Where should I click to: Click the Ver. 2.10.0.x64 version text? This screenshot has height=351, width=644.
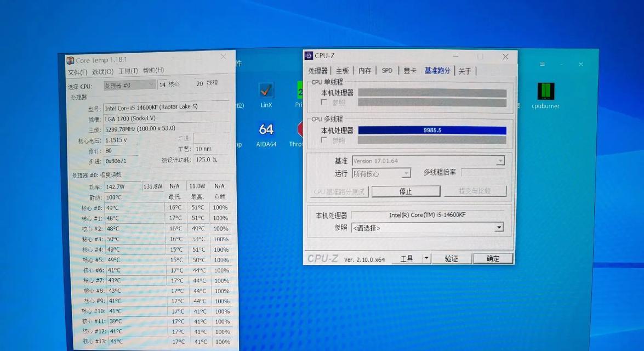364,260
